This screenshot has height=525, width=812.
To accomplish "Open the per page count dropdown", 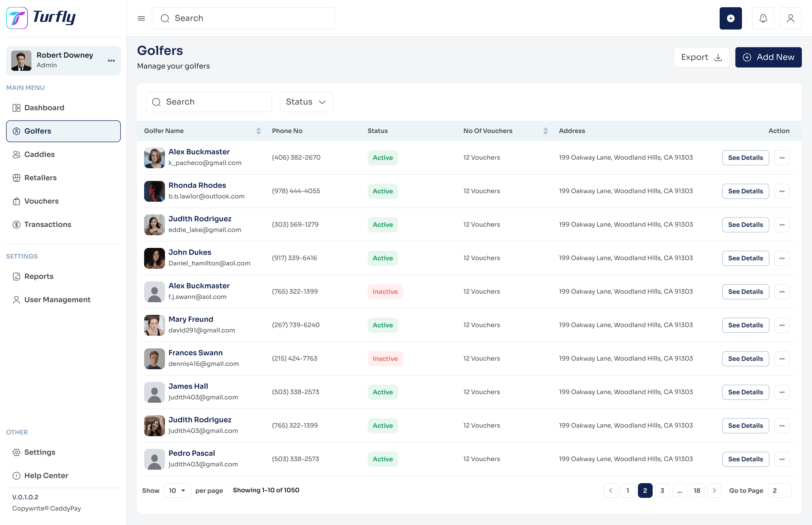I will point(177,490).
